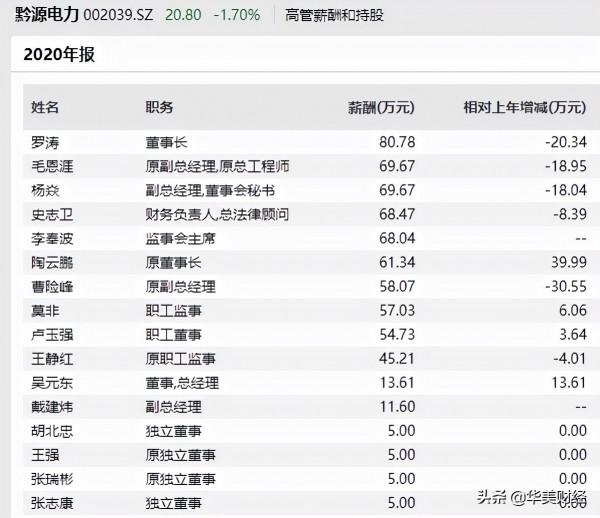Click 独立董事 in 胡北忠's row
Image resolution: width=600 pixels, height=518 pixels.
point(173,431)
